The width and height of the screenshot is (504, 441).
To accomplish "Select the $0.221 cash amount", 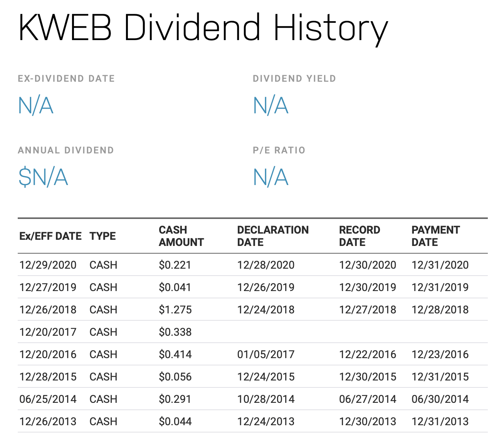I will (x=175, y=265).
